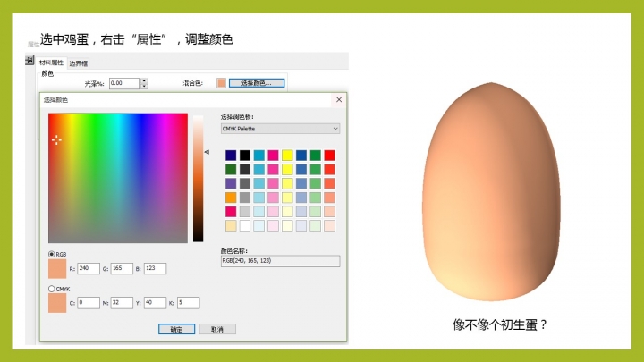Select the CMYK radio button
The width and height of the screenshot is (644, 362).
51,289
